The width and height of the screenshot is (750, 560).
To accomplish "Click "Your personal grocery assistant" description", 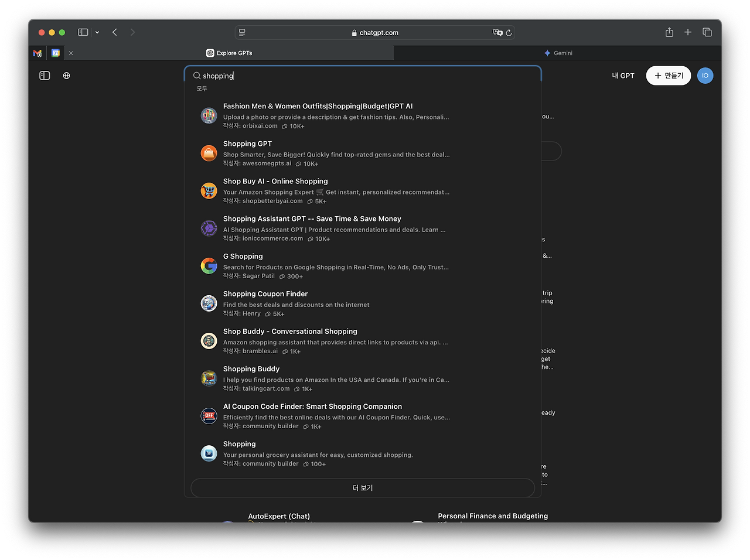I will [x=318, y=455].
